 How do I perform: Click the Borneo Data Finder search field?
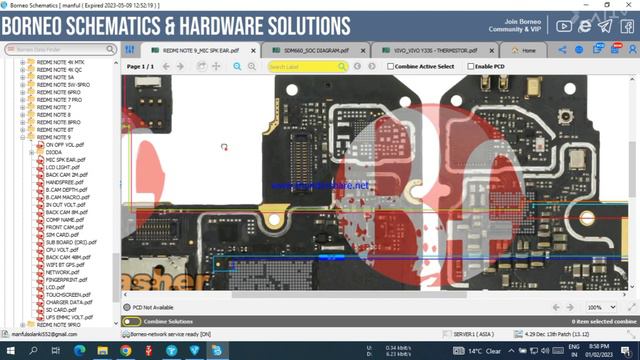60,49
